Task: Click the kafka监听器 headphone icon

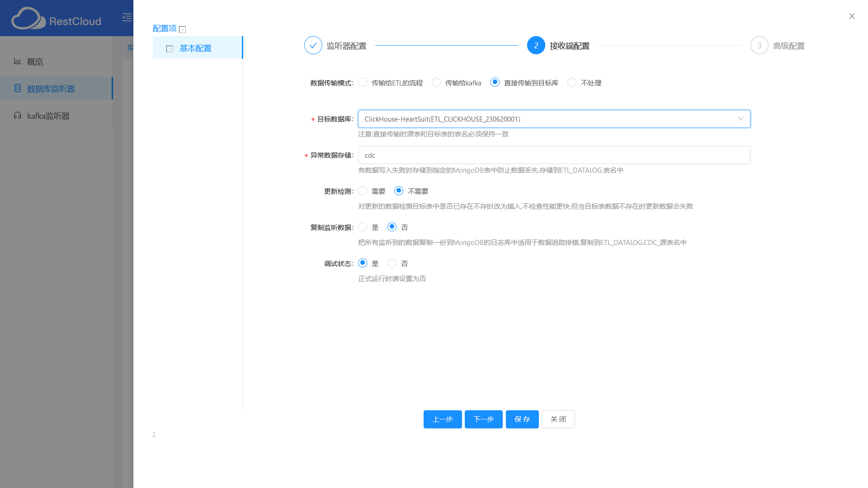Action: (x=17, y=115)
